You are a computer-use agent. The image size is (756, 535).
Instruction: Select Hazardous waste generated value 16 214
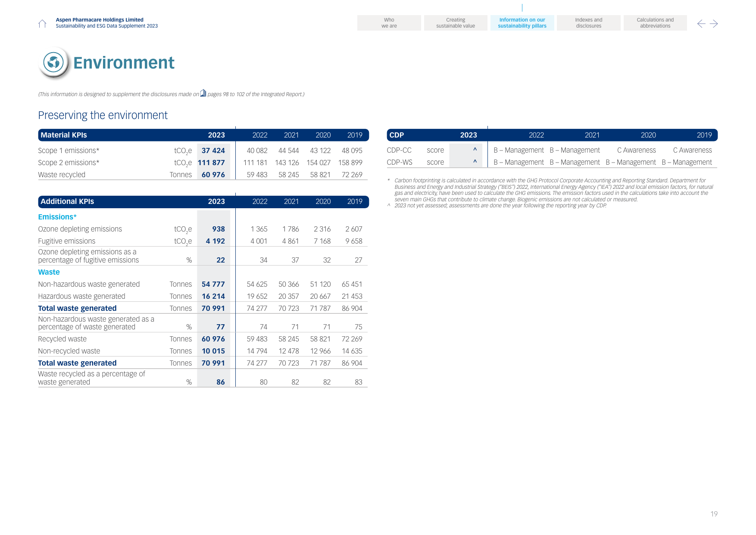213,296
